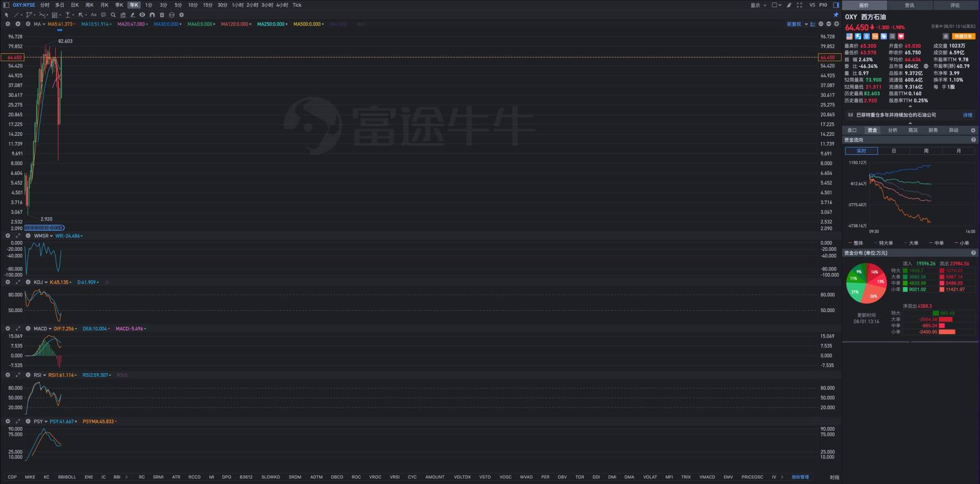Add the VOLAT indicator from bottom bar

(x=650, y=477)
